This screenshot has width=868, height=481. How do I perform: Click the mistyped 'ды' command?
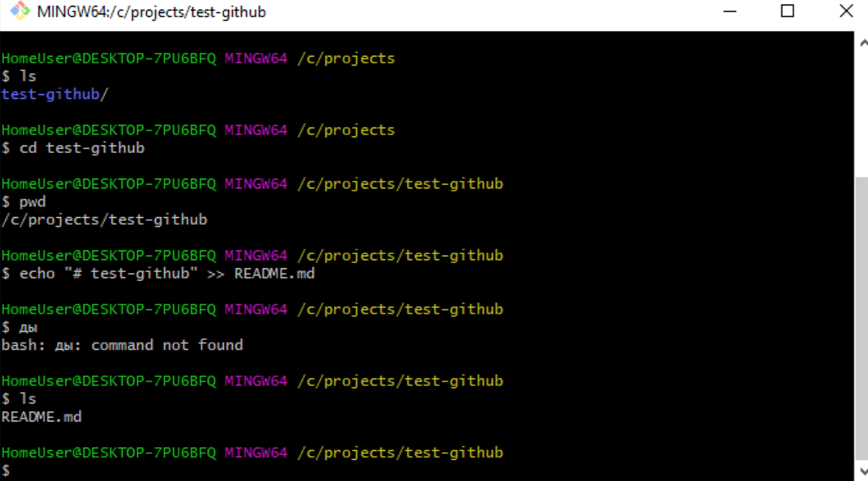click(x=28, y=327)
